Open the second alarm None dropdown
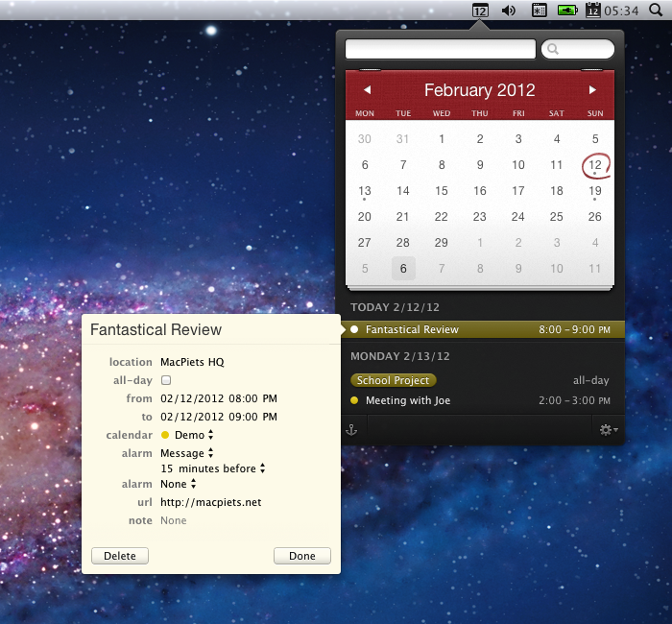 [x=179, y=484]
